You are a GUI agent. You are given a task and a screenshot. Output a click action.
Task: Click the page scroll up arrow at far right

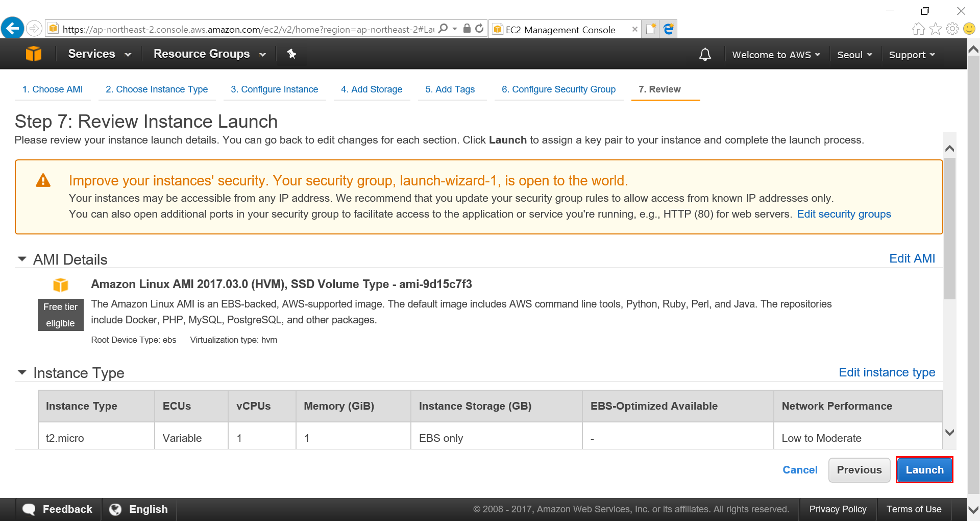click(x=973, y=50)
